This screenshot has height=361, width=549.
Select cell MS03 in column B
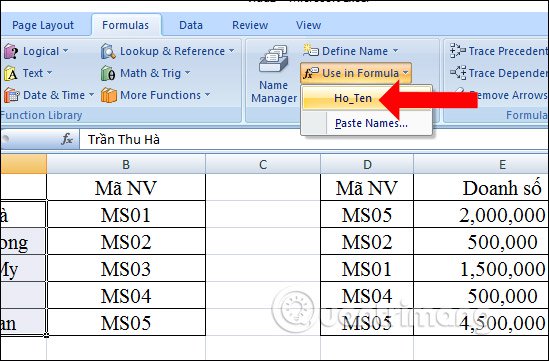126,269
